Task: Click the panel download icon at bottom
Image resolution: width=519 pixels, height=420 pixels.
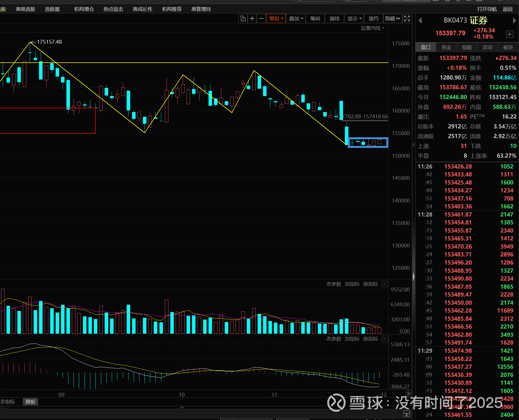Action: 407,413
